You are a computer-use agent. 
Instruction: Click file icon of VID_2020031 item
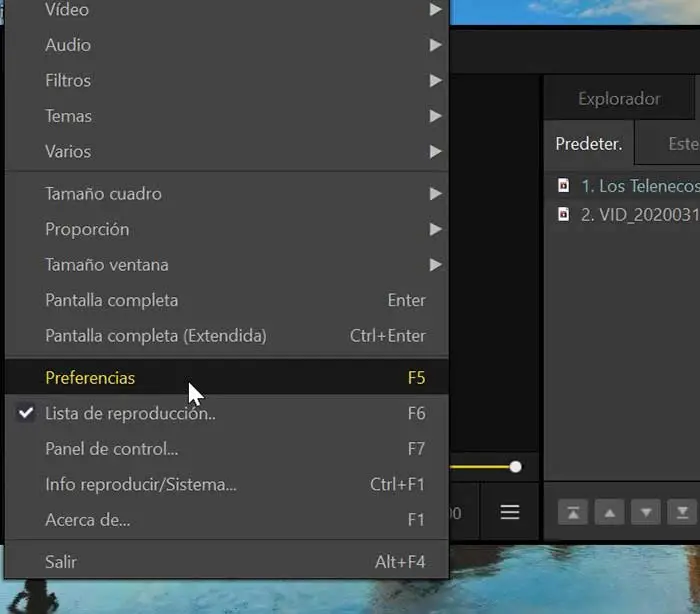[563, 214]
